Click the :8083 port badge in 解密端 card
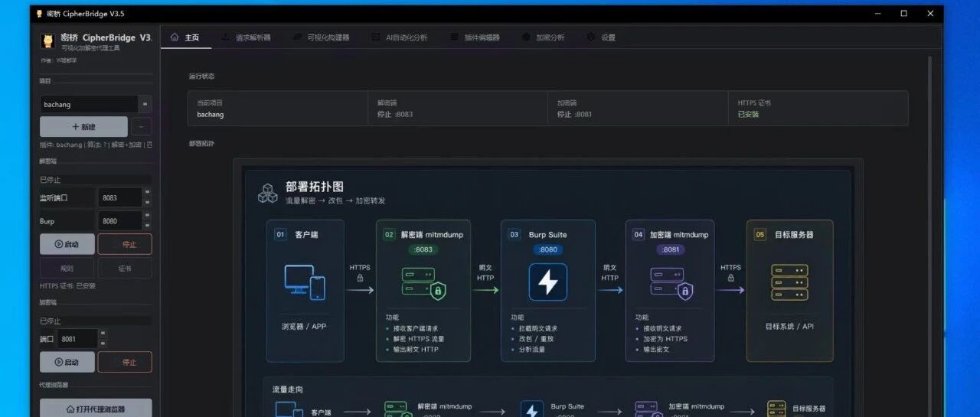The height and width of the screenshot is (417, 980). [x=423, y=249]
